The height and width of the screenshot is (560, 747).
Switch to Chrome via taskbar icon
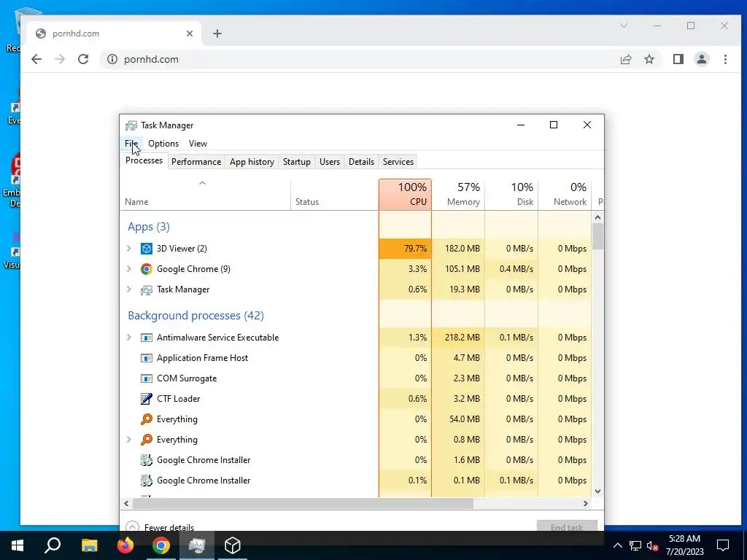tap(161, 545)
